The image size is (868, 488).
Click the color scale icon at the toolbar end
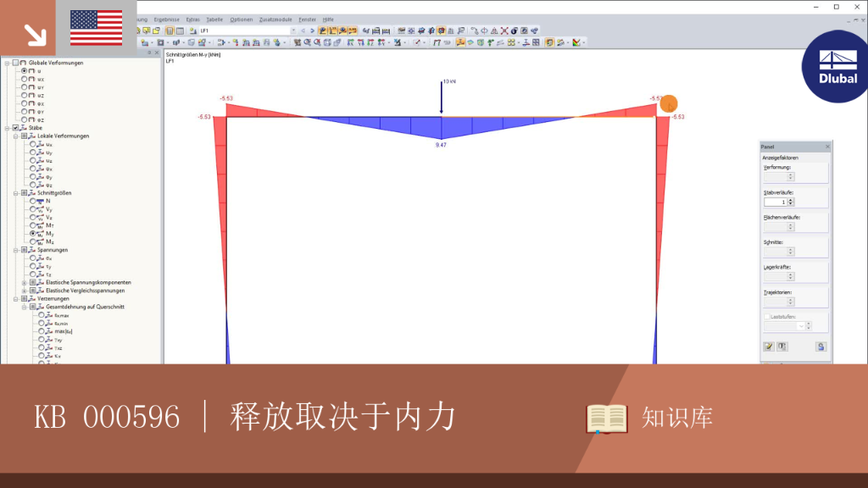coord(576,42)
